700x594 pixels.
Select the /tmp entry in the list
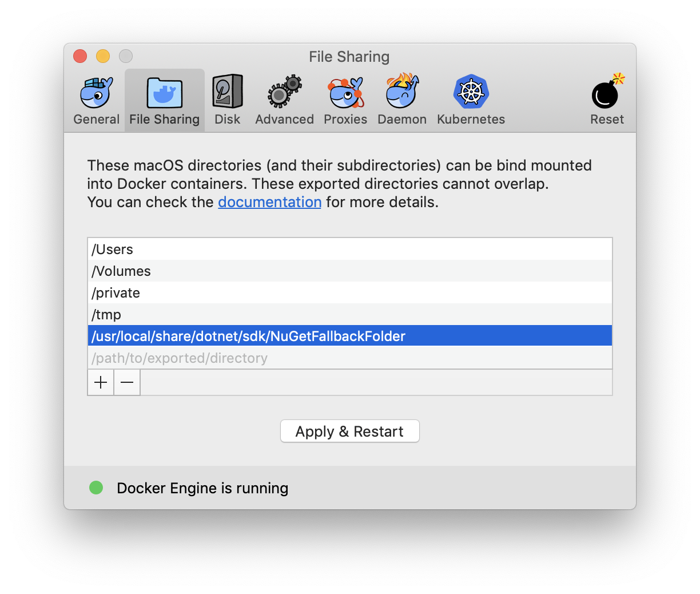point(229,314)
